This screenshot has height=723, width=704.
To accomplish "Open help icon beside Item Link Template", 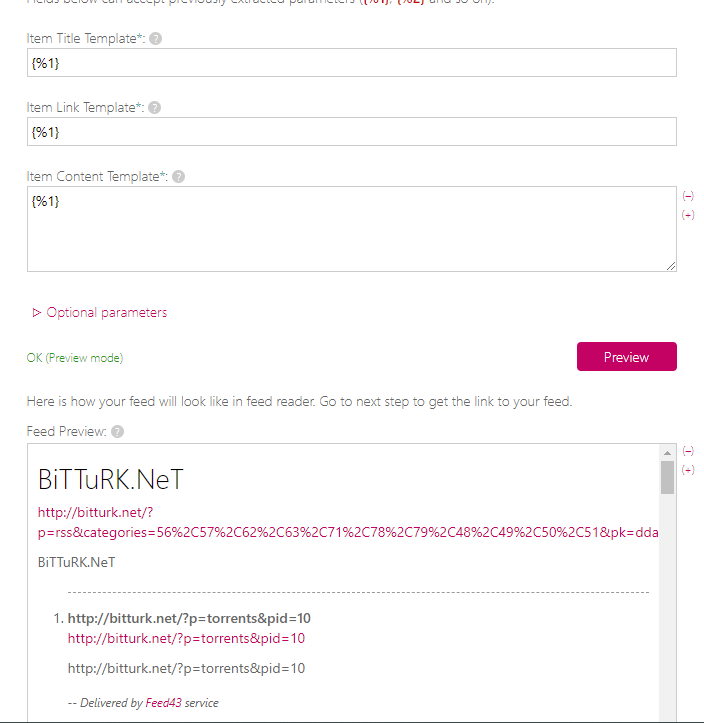I will tap(154, 108).
